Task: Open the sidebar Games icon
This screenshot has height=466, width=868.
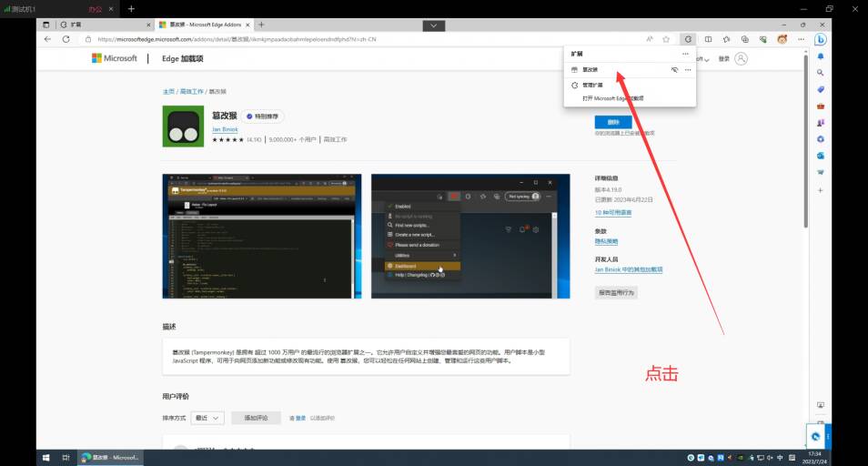Action: pos(821,123)
